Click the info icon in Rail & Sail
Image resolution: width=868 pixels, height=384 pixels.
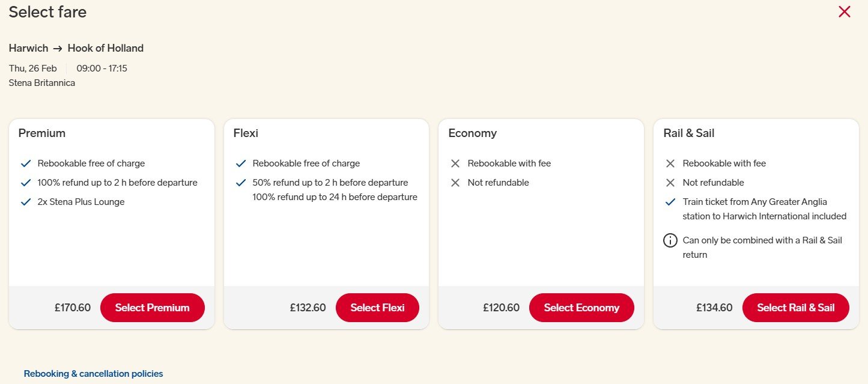coord(670,240)
